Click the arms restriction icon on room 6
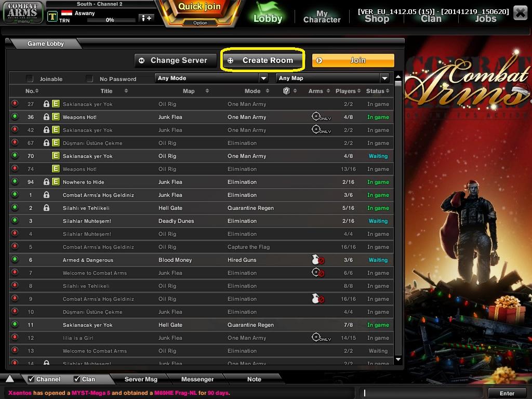The height and width of the screenshot is (399, 532). click(318, 260)
